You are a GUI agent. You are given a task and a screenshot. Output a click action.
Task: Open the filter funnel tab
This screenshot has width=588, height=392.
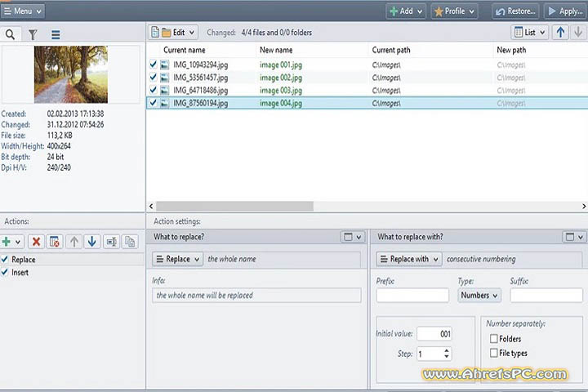tap(33, 34)
